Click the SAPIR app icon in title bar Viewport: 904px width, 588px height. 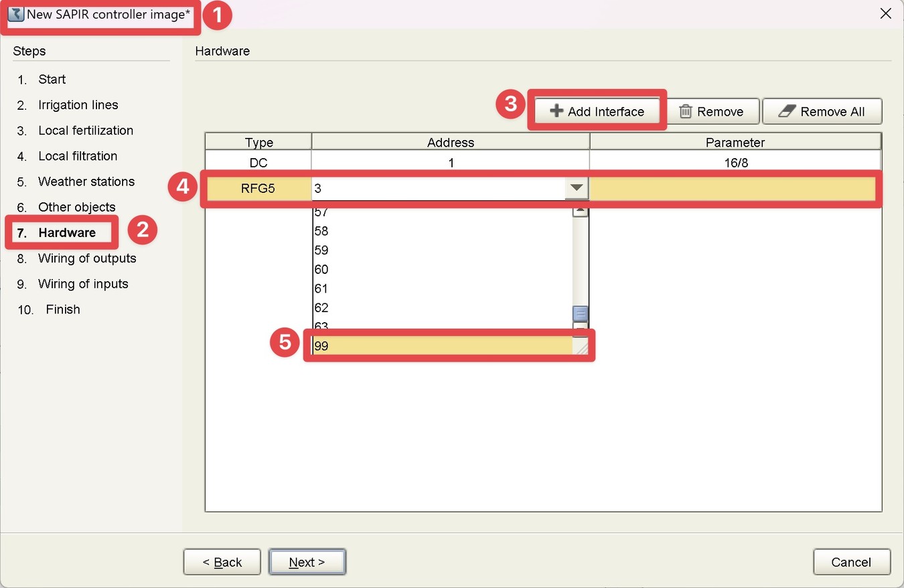click(16, 14)
